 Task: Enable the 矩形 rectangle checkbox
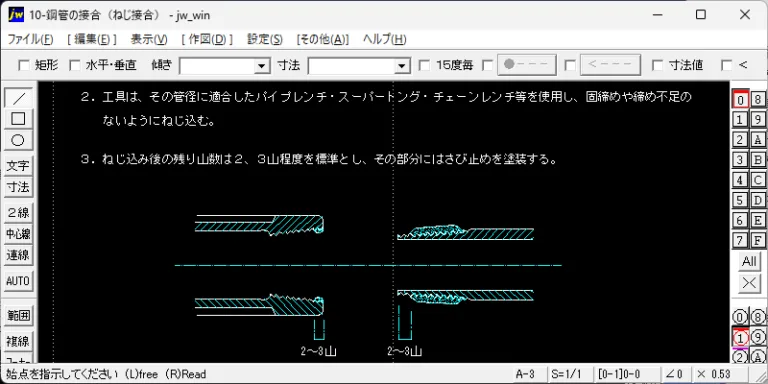pos(24,65)
